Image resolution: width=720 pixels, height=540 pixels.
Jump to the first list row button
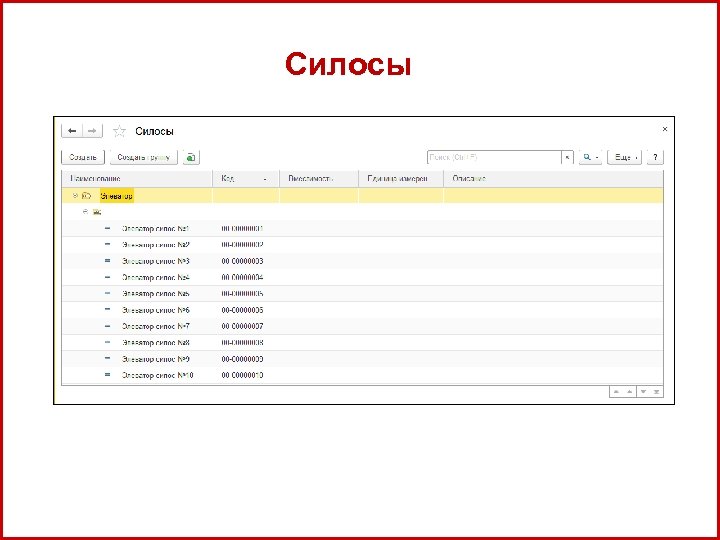pos(616,392)
